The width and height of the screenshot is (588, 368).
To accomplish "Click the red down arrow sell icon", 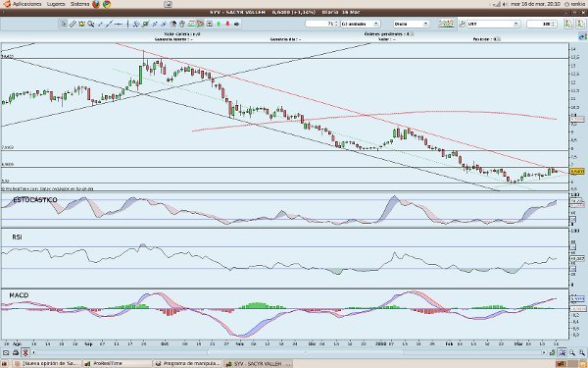I will click(x=227, y=24).
